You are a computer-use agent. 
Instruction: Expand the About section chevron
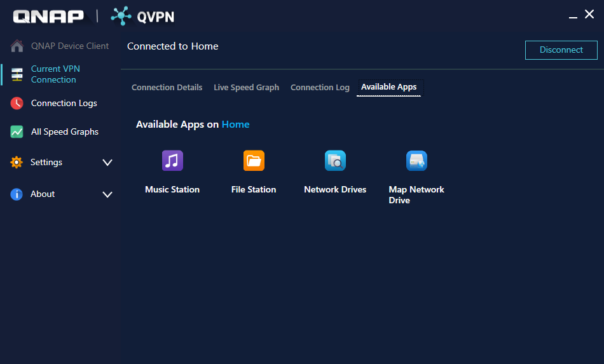point(107,194)
